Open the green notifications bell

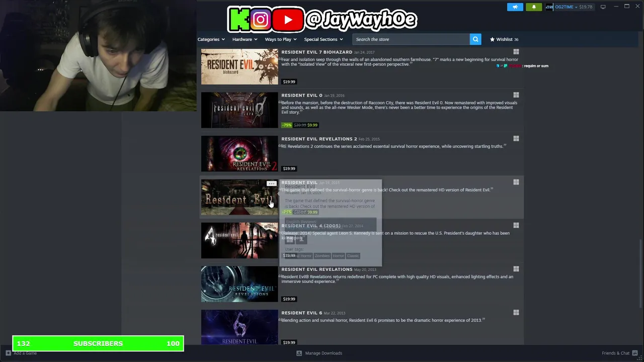[x=534, y=7]
